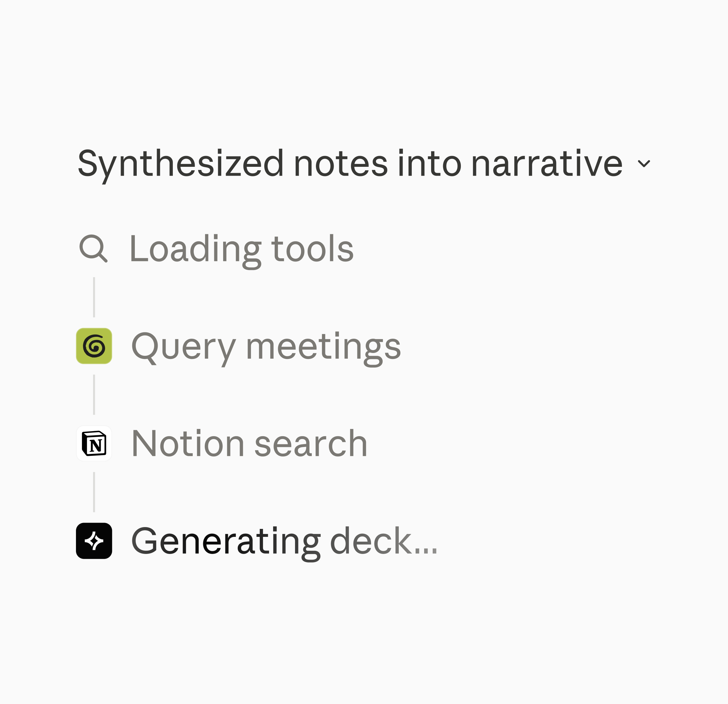Click the green spiral Query meetings icon

tap(94, 346)
